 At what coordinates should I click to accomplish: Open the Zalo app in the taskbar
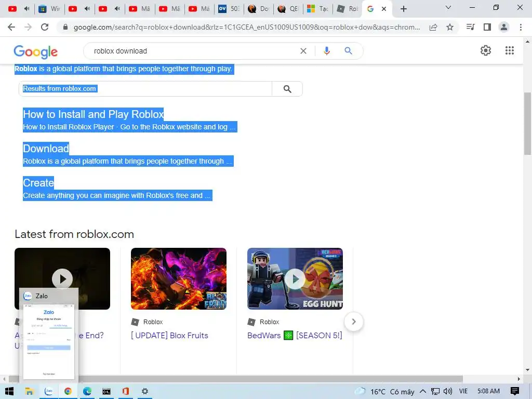49,391
